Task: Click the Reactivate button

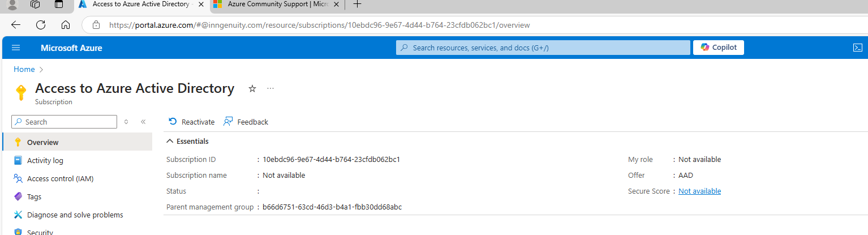Action: 192,122
